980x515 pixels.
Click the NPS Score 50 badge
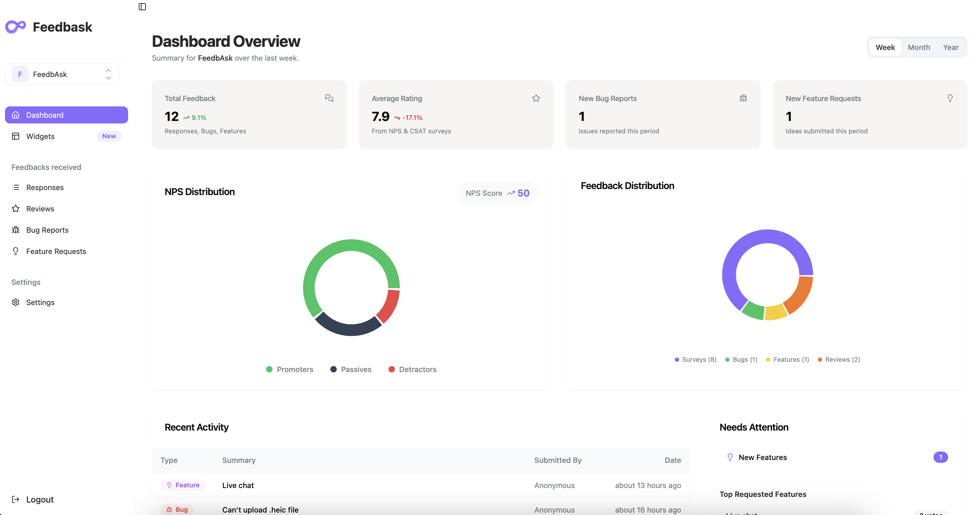pyautogui.click(x=497, y=193)
